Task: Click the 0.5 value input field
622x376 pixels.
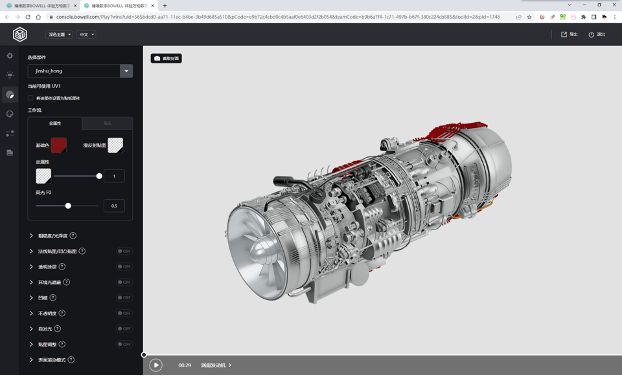Action: (x=114, y=206)
